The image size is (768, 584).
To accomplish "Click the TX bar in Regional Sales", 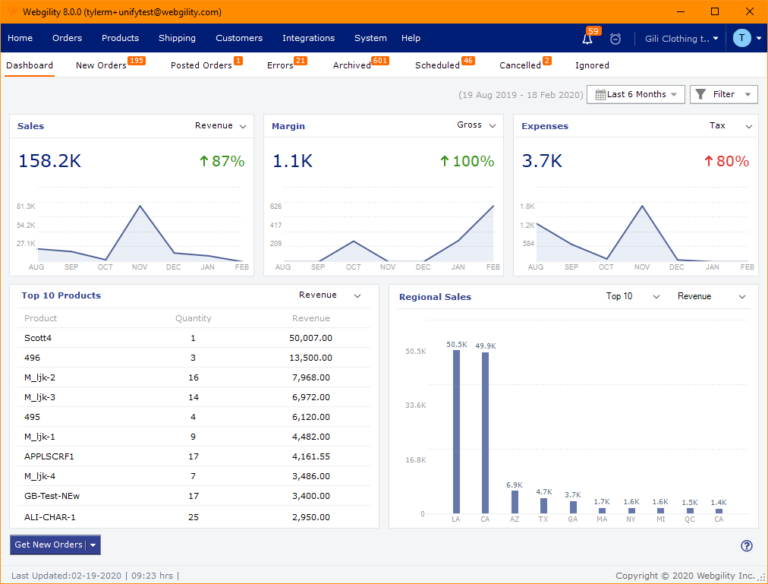I will click(544, 506).
